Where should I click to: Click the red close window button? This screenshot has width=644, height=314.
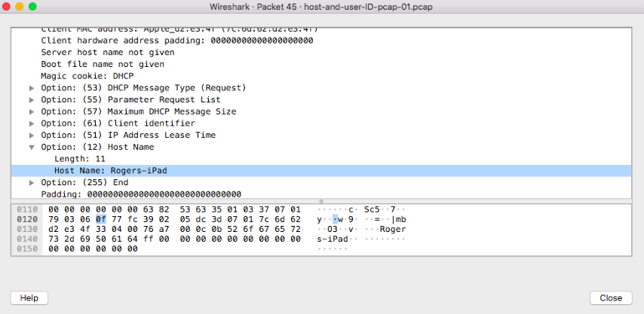pyautogui.click(x=6, y=7)
